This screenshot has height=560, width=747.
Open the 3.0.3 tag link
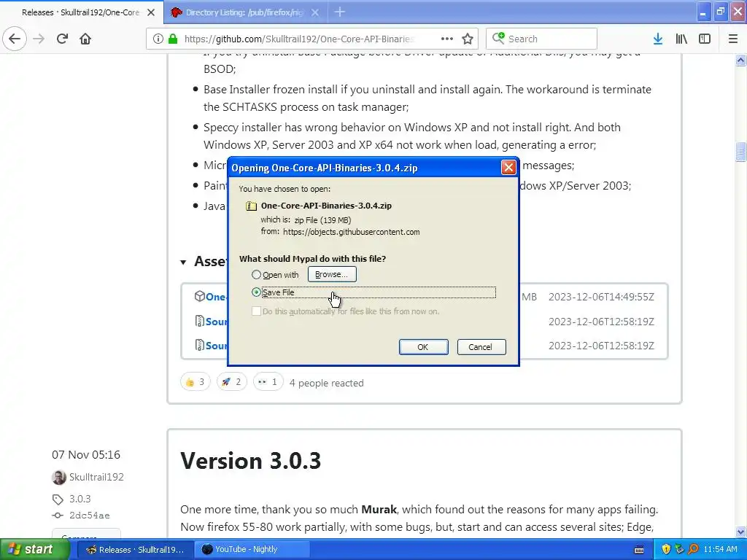pyautogui.click(x=80, y=499)
